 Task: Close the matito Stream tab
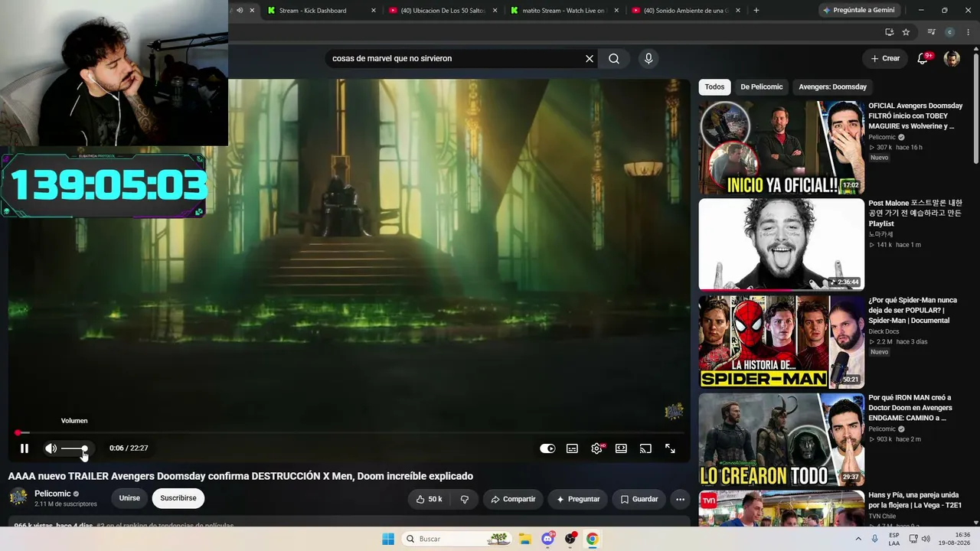[617, 11]
